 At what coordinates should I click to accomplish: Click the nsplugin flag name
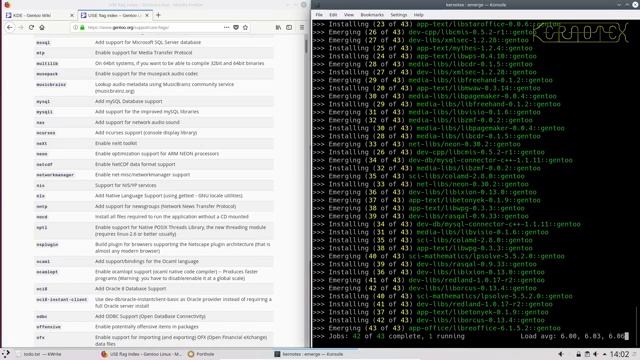[47, 245]
